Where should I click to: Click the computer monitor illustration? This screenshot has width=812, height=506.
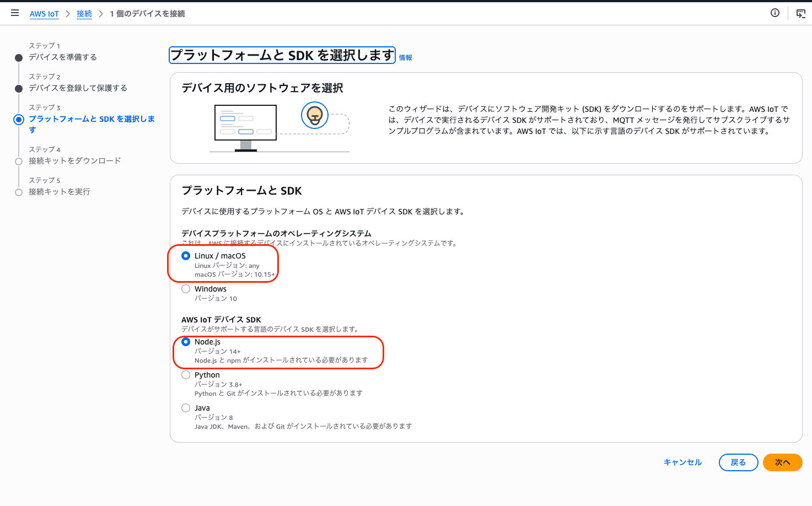coord(245,127)
